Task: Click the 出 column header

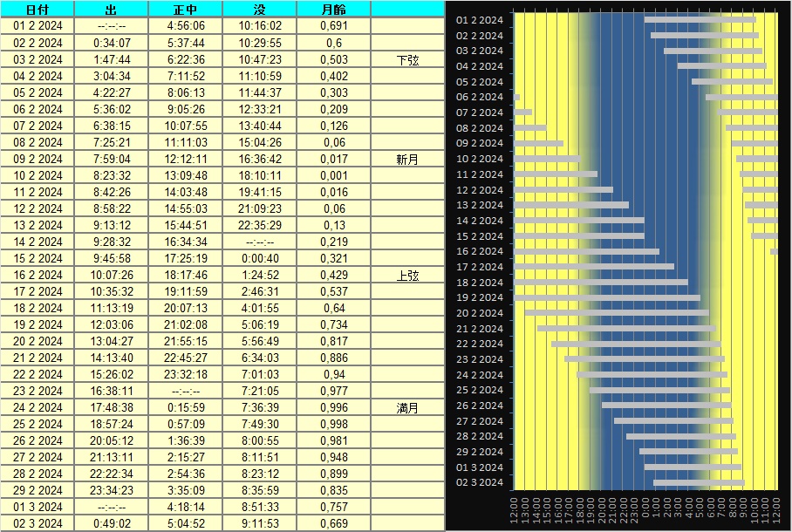Action: point(111,10)
